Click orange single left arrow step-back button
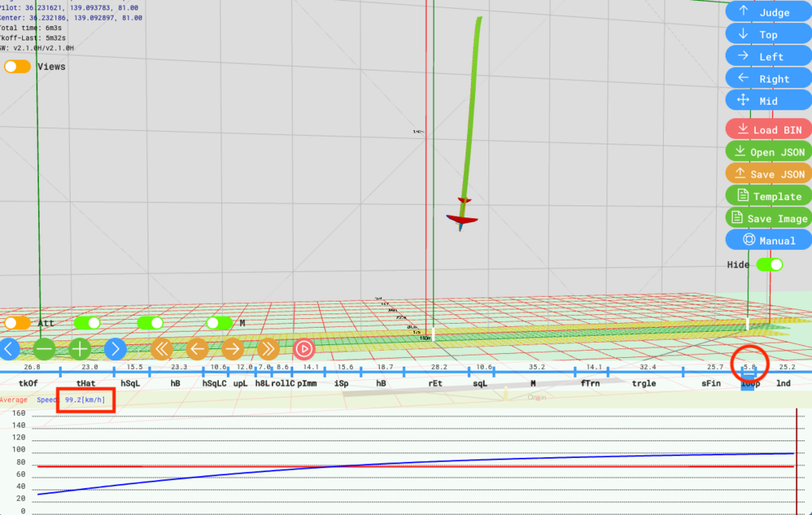 [197, 348]
